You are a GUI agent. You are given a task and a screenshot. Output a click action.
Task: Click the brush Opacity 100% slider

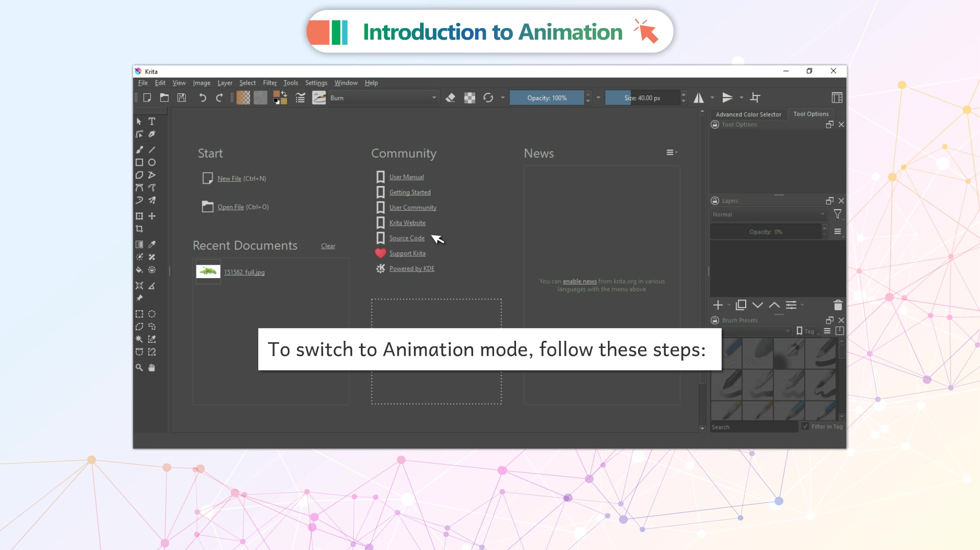point(547,98)
